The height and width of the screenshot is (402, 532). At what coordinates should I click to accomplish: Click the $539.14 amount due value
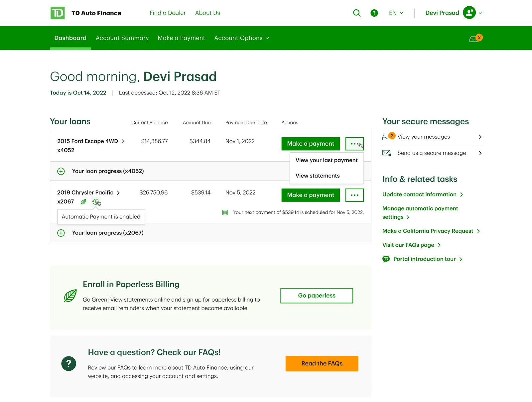coord(201,193)
